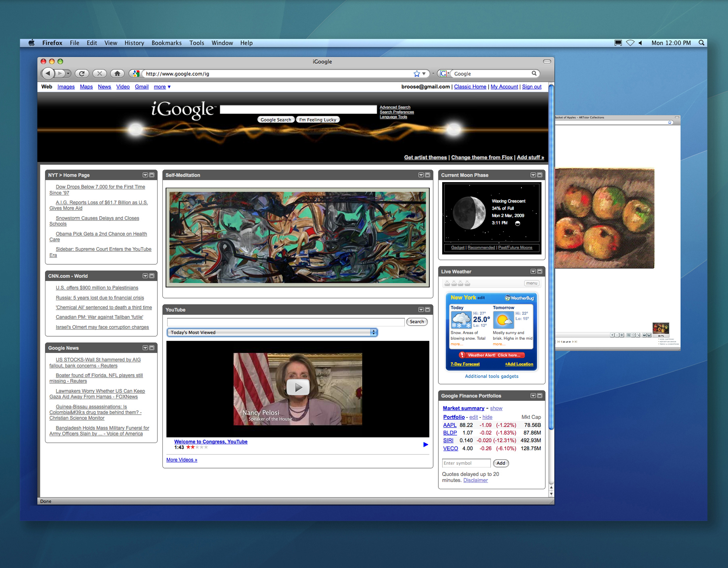Click the Enter symbol field
The width and height of the screenshot is (728, 568).
(x=466, y=463)
